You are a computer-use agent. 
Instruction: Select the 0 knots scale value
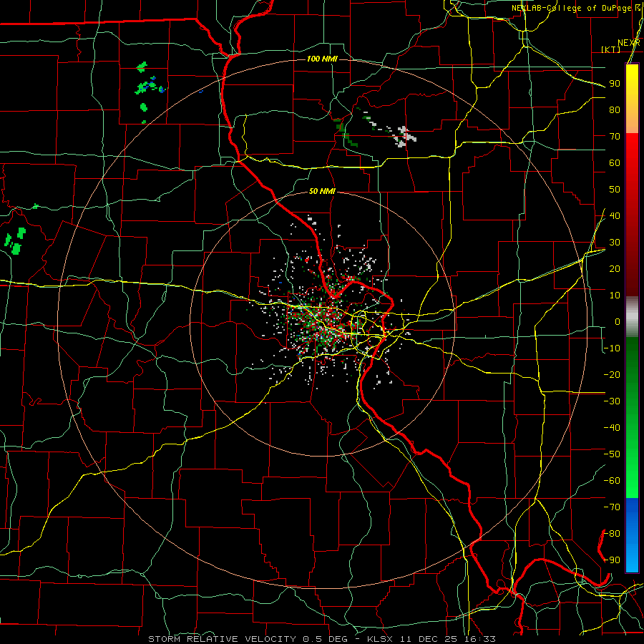click(x=618, y=321)
